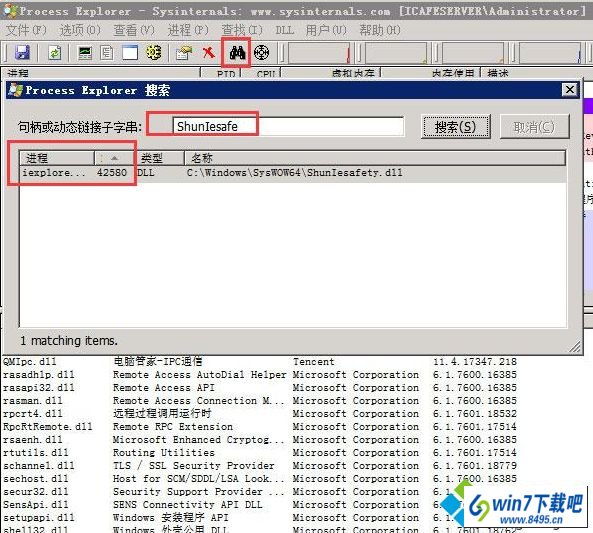Select sechost.dll in the DLL list

point(36,479)
